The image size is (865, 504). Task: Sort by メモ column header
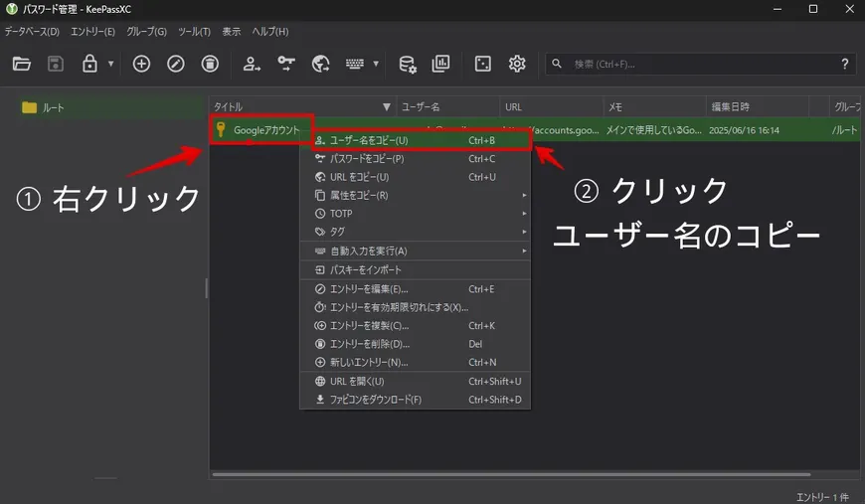[654, 107]
